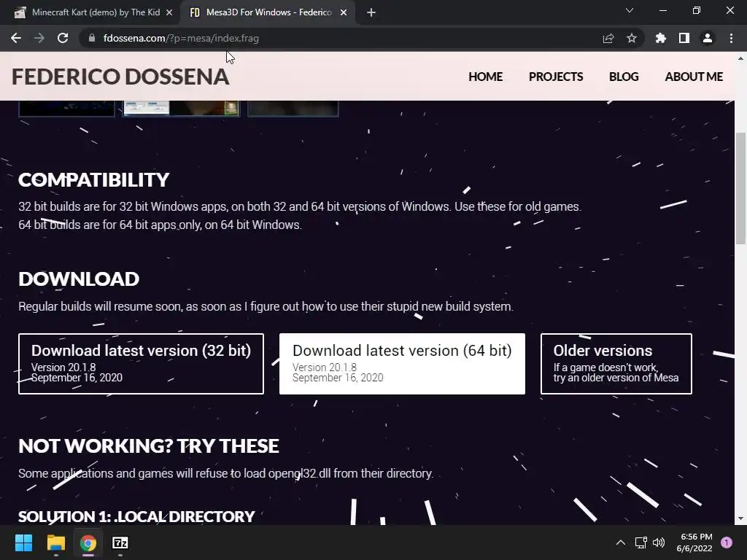Go to the HOME menu item
The height and width of the screenshot is (560, 747).
point(485,77)
